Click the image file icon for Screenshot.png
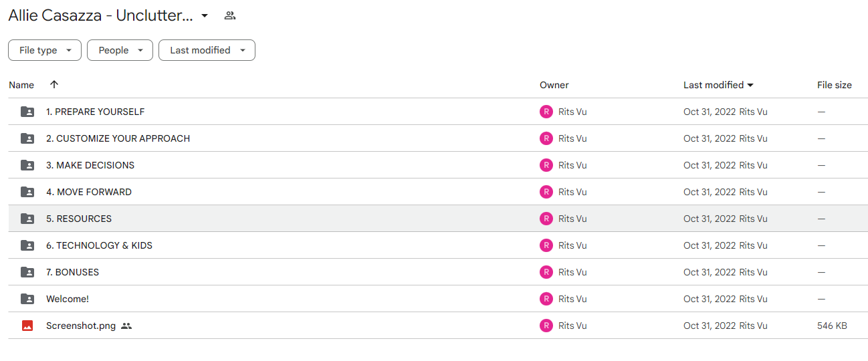Screen dimensions: 868x361 (27, 326)
